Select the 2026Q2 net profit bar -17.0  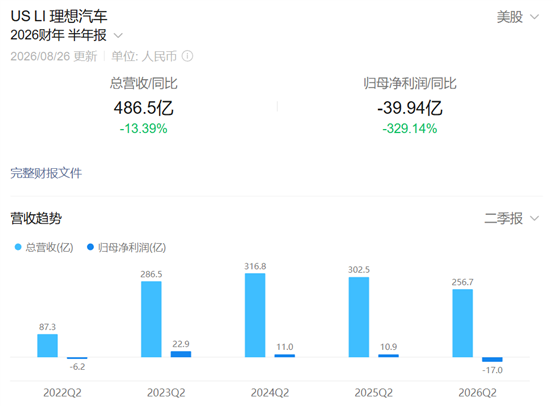[492, 359]
